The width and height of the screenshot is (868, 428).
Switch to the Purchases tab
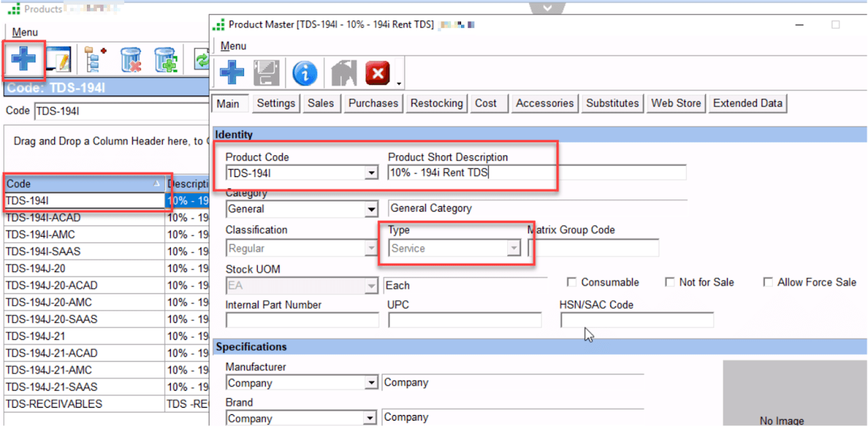[x=373, y=103]
